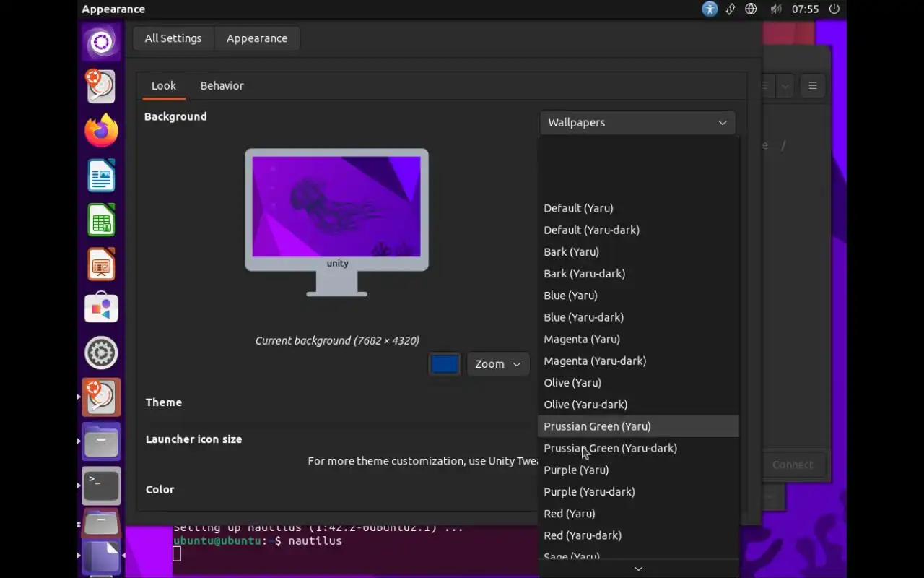Show the clock 07:55 menu
The width and height of the screenshot is (924, 578).
[805, 9]
